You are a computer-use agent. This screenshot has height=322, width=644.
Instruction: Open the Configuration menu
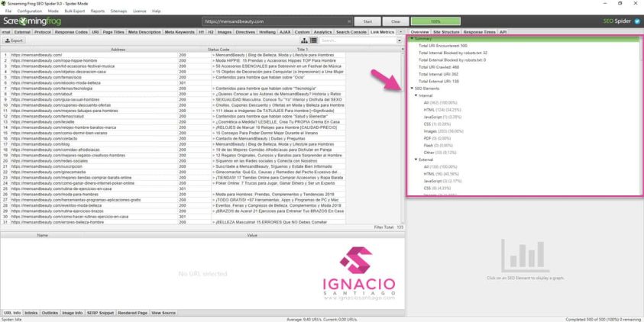30,11
